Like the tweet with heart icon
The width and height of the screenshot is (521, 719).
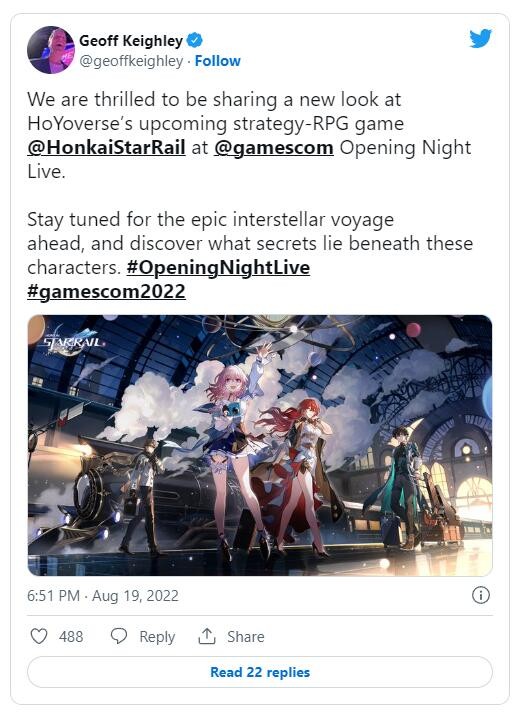[39, 636]
